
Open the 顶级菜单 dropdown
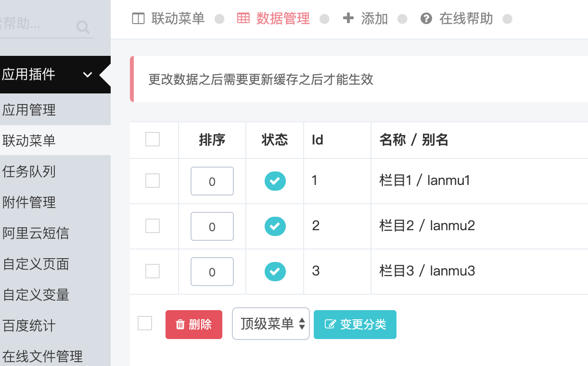click(x=271, y=324)
